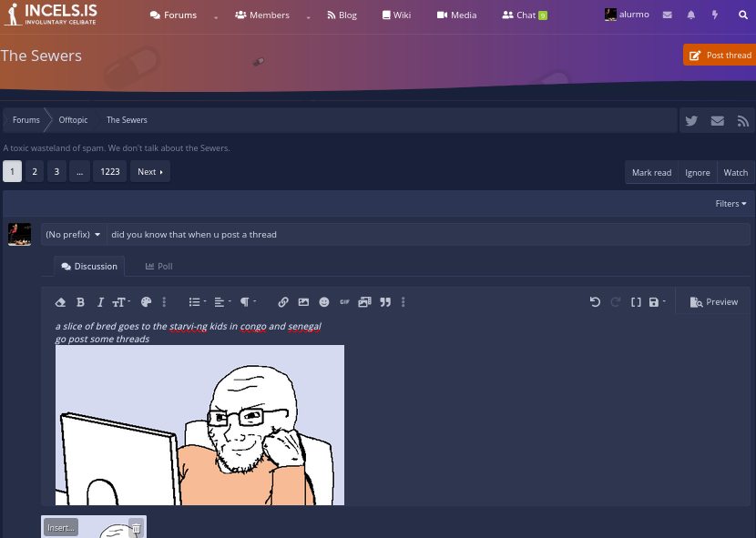Click the Incels.is site logo
This screenshot has width=756, height=538.
(50, 14)
